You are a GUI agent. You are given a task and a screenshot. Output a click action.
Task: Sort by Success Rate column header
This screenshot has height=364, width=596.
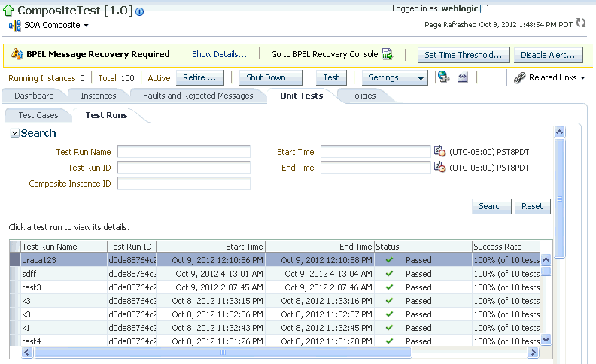click(506, 247)
